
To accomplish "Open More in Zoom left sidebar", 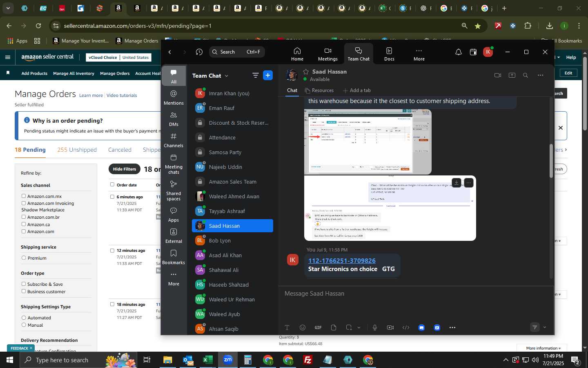I will point(174,278).
